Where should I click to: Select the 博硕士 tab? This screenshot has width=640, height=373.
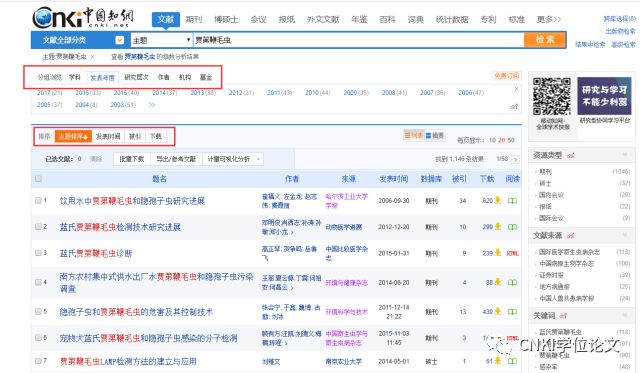[x=226, y=19]
